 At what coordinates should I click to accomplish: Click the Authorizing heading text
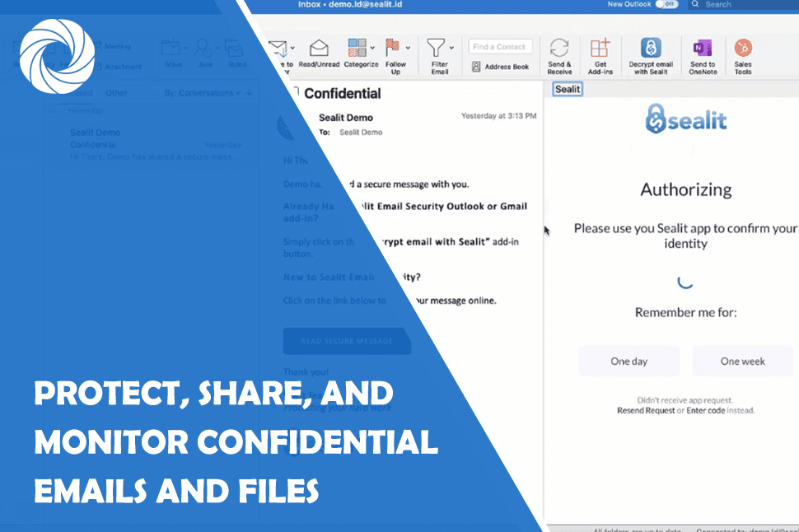[x=686, y=190]
